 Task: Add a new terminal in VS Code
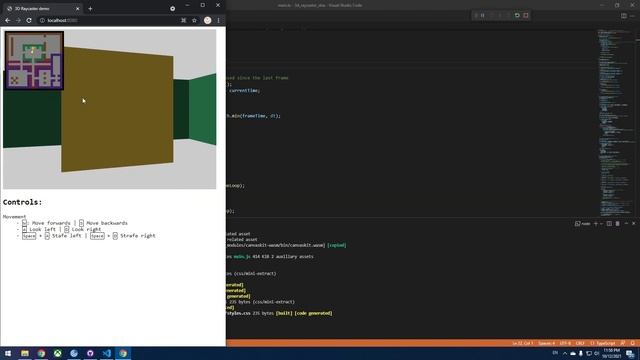tap(596, 224)
